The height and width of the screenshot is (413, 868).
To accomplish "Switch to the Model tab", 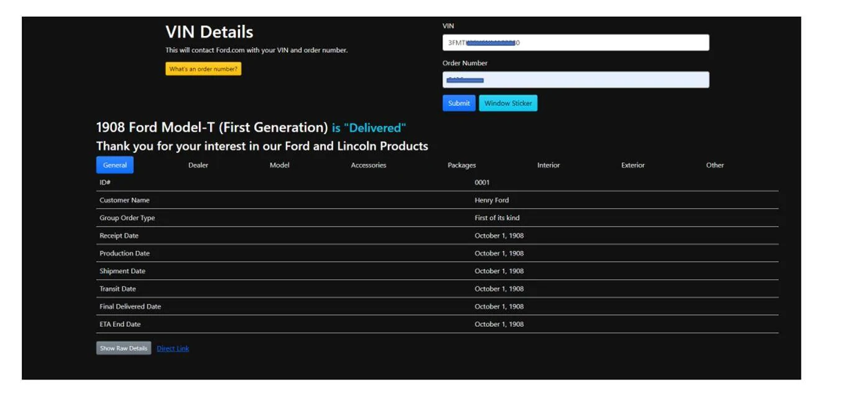I will [280, 165].
